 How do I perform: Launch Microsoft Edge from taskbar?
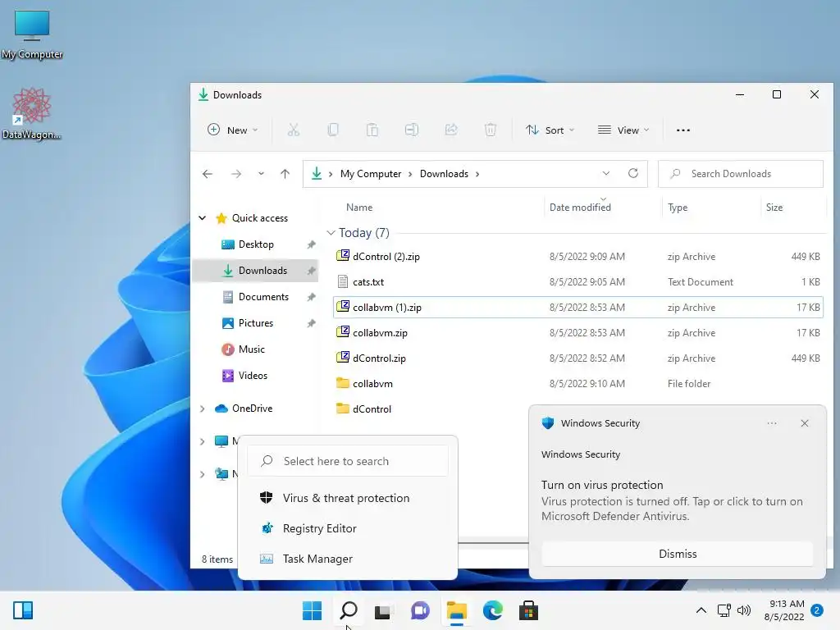pyautogui.click(x=492, y=610)
